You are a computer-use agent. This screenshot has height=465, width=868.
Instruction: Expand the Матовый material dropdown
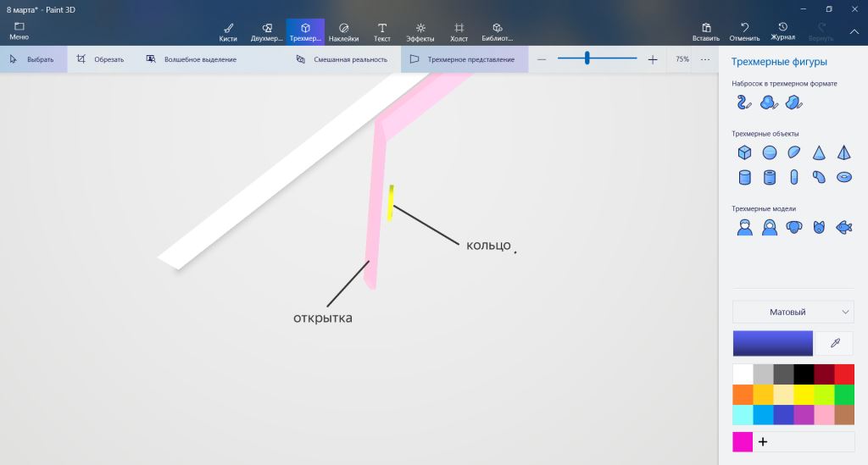click(793, 312)
